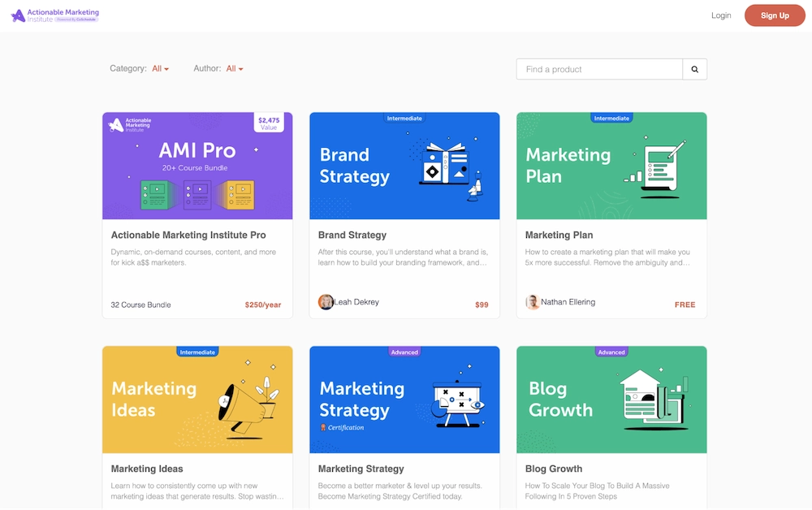
Task: Click the Intermediate badge on Marketing Plan
Action: tap(611, 118)
